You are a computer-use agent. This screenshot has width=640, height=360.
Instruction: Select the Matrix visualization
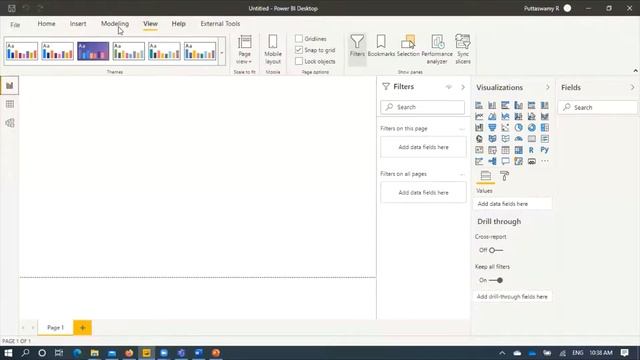pos(518,150)
